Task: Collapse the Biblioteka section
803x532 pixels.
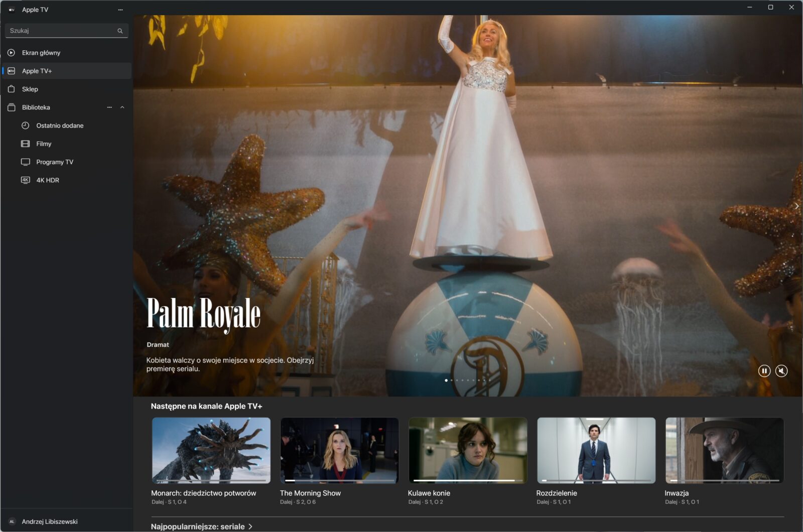Action: (x=122, y=107)
